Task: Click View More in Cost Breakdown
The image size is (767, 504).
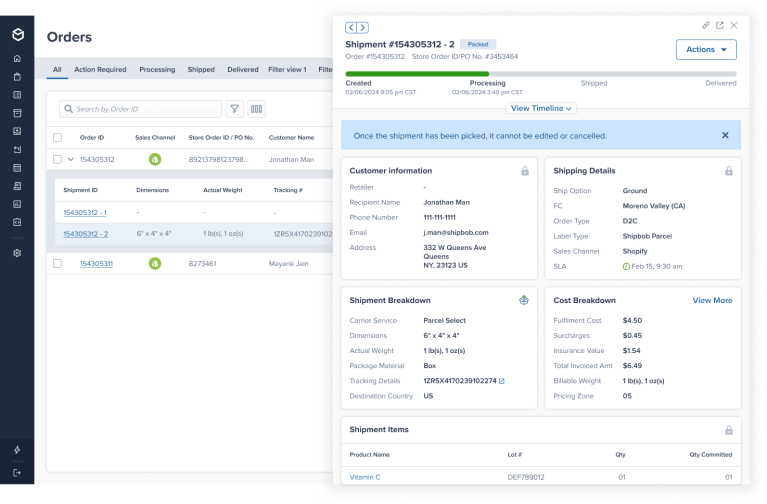Action: [x=712, y=300]
